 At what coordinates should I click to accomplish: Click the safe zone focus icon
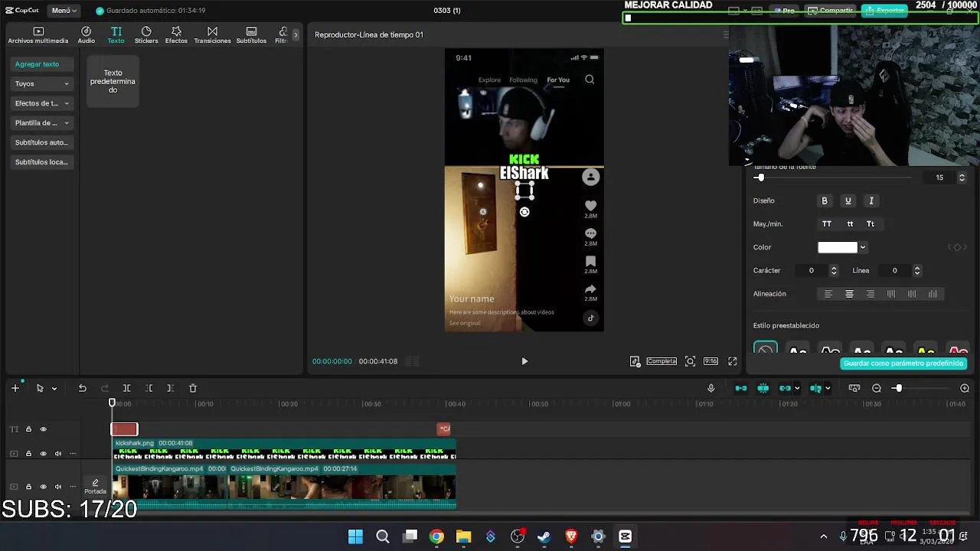690,361
